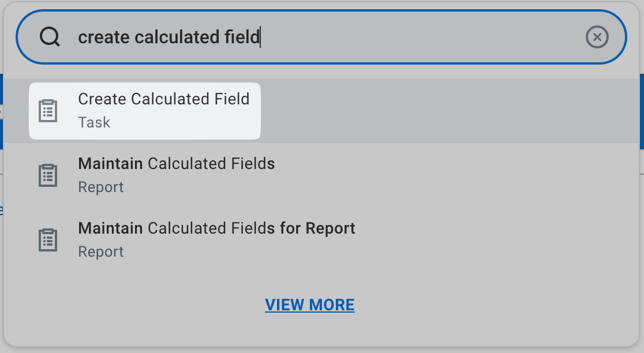The image size is (644, 353).
Task: Click the Maintain Calculated Fields report icon
Action: [x=48, y=175]
